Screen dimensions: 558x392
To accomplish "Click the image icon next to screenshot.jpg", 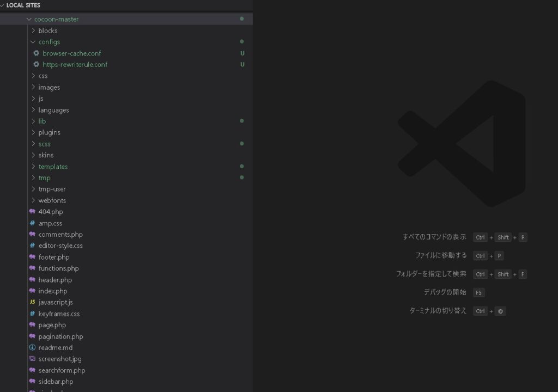I will pyautogui.click(x=32, y=359).
